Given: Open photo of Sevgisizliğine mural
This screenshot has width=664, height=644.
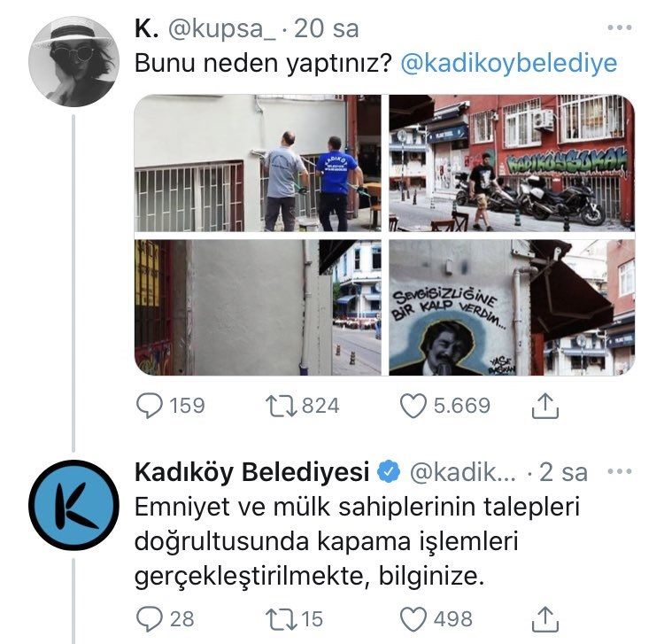Looking at the screenshot, I should click(512, 307).
